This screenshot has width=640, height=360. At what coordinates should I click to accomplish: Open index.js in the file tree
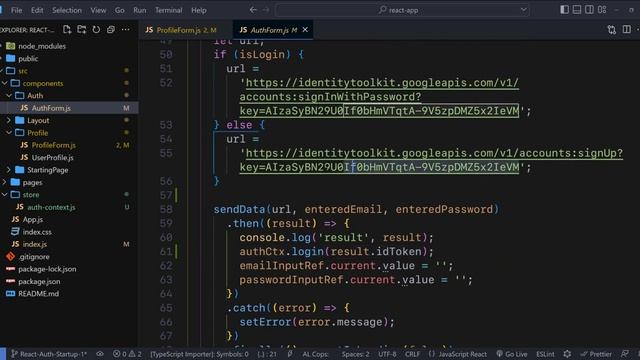click(35, 244)
